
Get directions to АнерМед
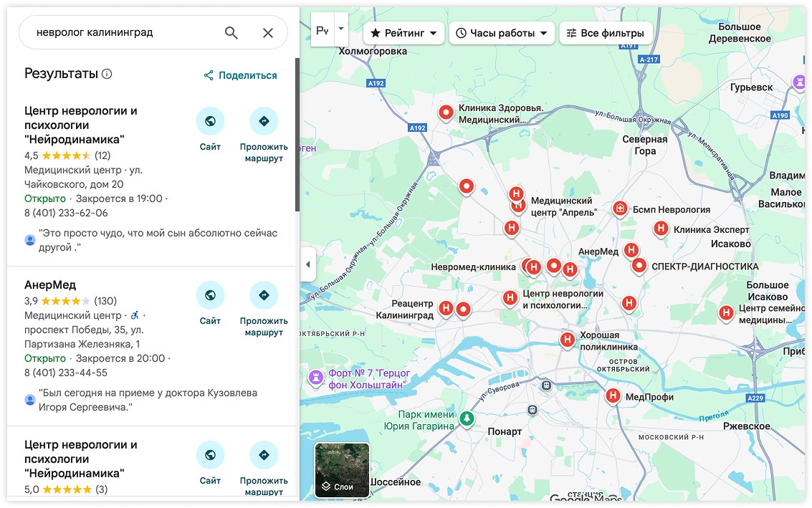264,295
